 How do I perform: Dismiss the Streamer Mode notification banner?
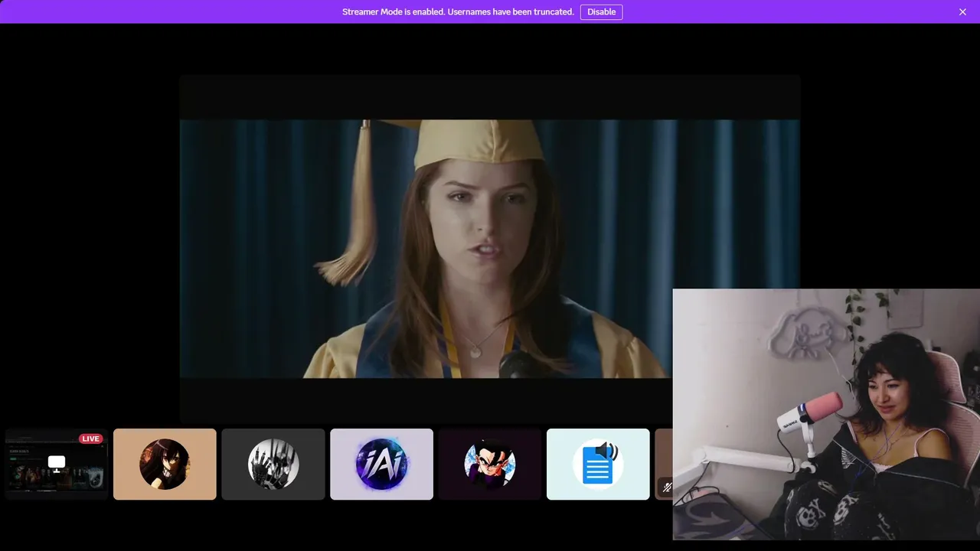pos(962,11)
